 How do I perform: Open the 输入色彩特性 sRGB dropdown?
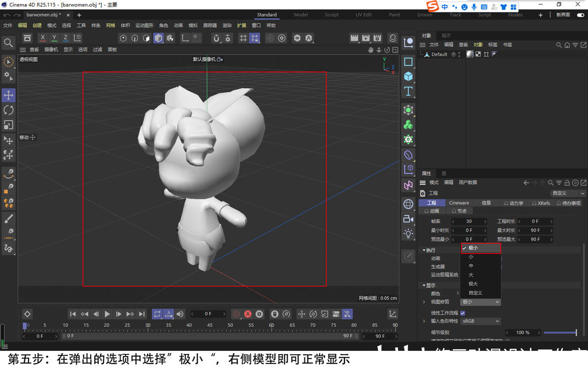[480, 321]
